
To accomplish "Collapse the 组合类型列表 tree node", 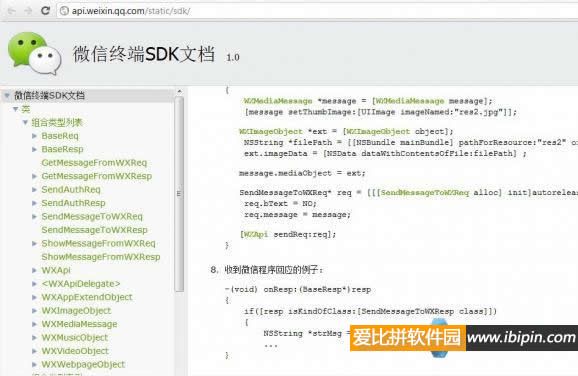I will 25,122.
